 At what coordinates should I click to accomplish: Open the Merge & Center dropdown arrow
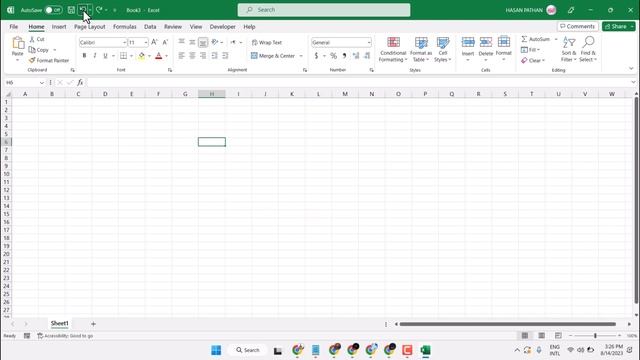(301, 56)
